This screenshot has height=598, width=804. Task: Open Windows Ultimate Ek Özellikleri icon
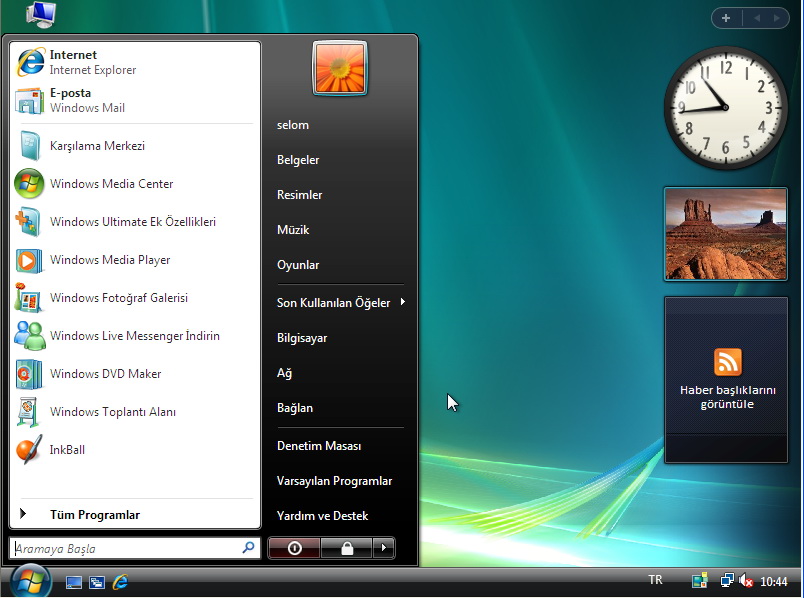[x=28, y=222]
